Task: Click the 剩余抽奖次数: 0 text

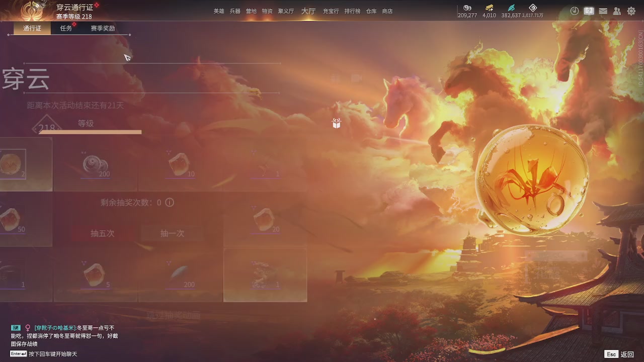Action: point(131,203)
